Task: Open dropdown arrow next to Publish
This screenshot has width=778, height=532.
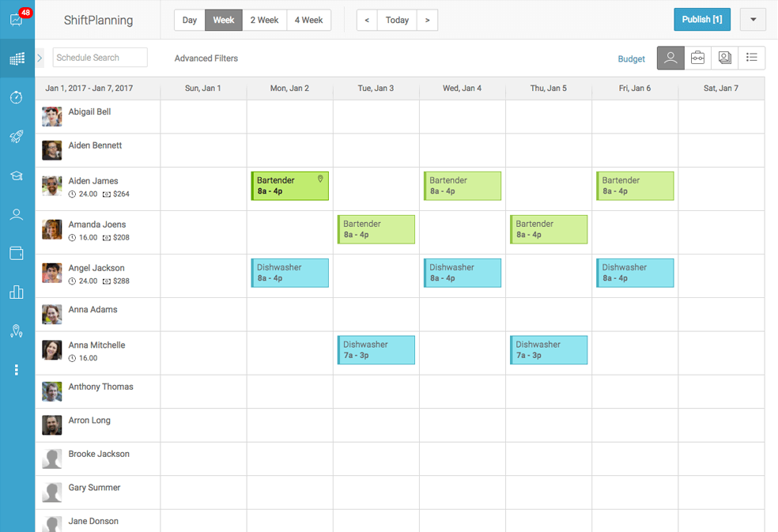Action: coord(753,20)
